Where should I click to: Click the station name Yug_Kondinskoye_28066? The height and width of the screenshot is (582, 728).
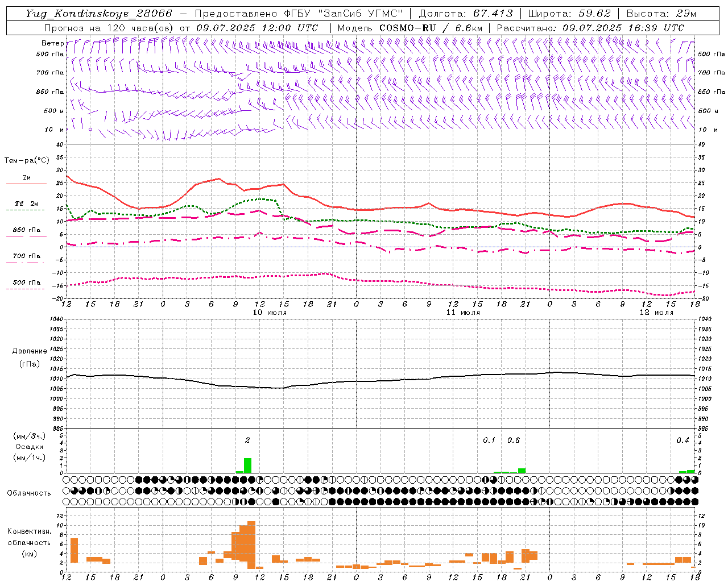point(98,14)
